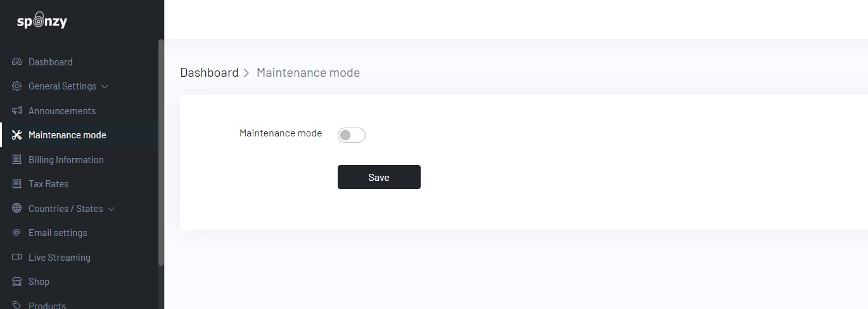868x309 pixels.
Task: Click the Maintenance mode wrench icon
Action: 17,135
